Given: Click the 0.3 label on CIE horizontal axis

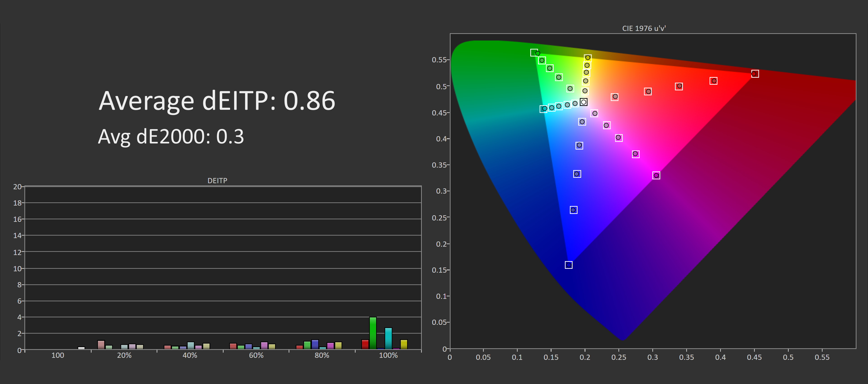Looking at the screenshot, I should pyautogui.click(x=652, y=357).
